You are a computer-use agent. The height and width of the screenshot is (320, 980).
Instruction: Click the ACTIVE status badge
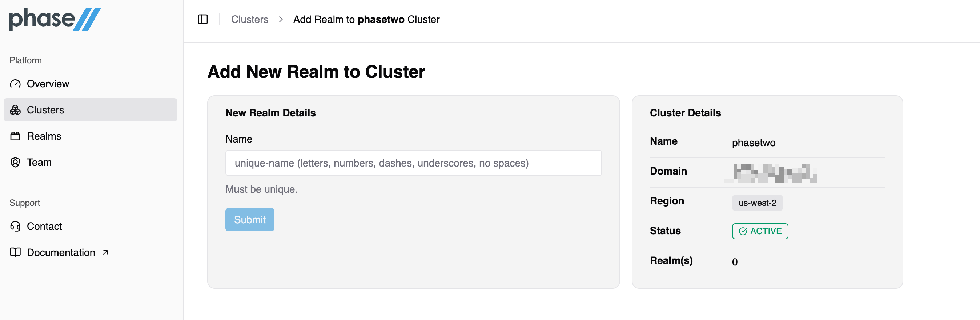click(x=759, y=231)
